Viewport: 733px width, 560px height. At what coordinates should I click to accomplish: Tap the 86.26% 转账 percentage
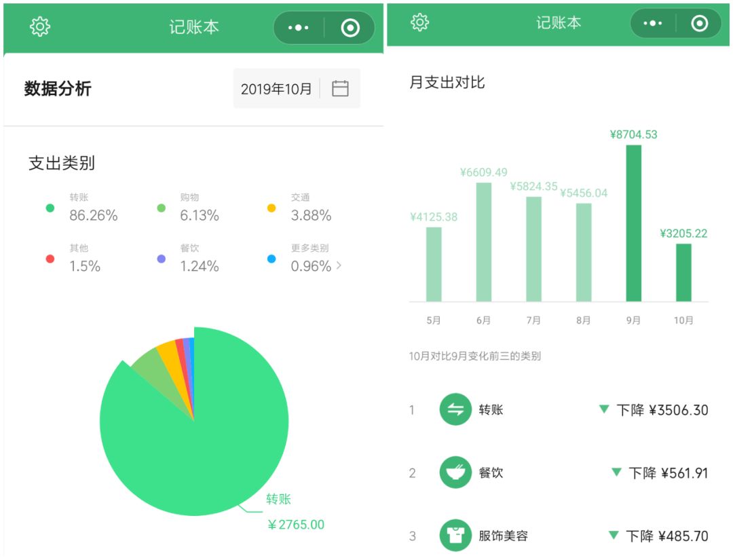(x=94, y=215)
